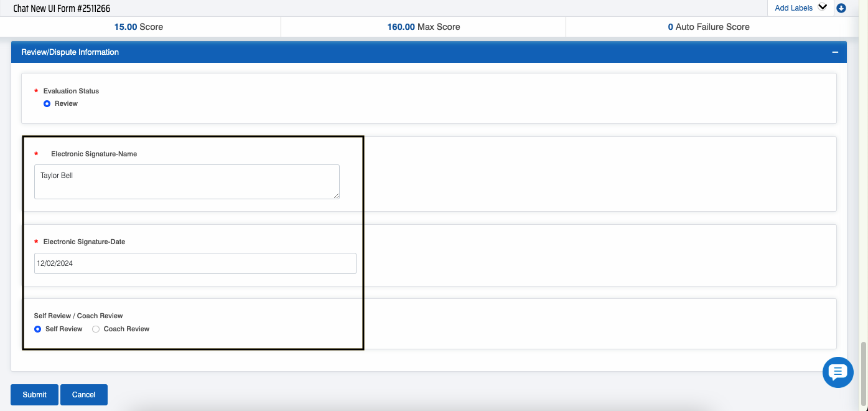Click the 15.00 Score summary cell
868x411 pixels.
[x=139, y=27]
